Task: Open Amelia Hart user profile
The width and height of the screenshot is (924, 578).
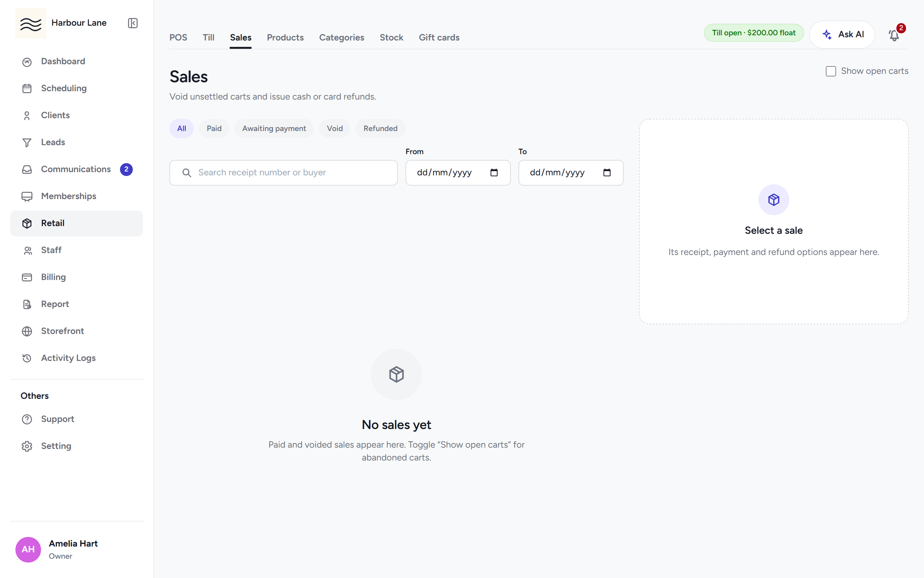Action: [x=76, y=550]
